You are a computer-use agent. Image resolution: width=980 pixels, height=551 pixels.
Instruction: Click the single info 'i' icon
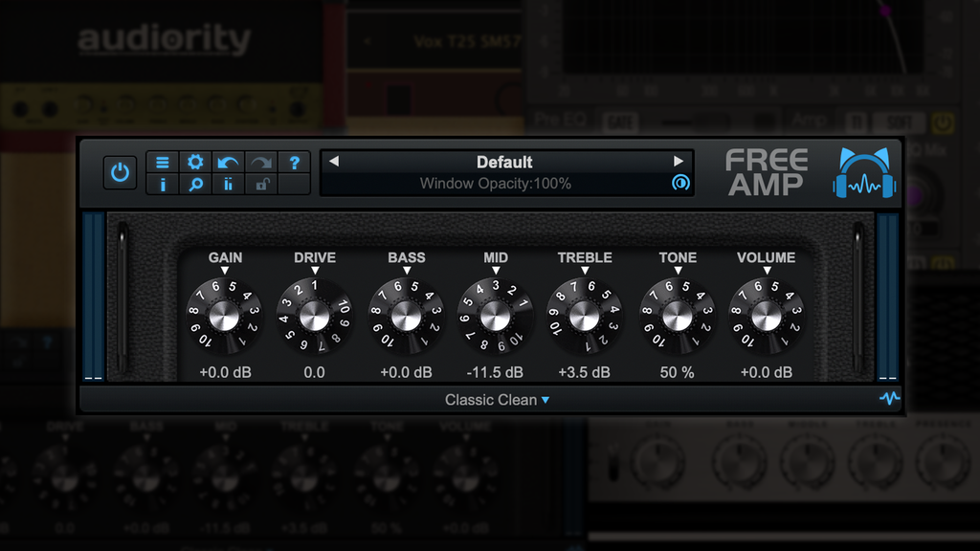[163, 185]
